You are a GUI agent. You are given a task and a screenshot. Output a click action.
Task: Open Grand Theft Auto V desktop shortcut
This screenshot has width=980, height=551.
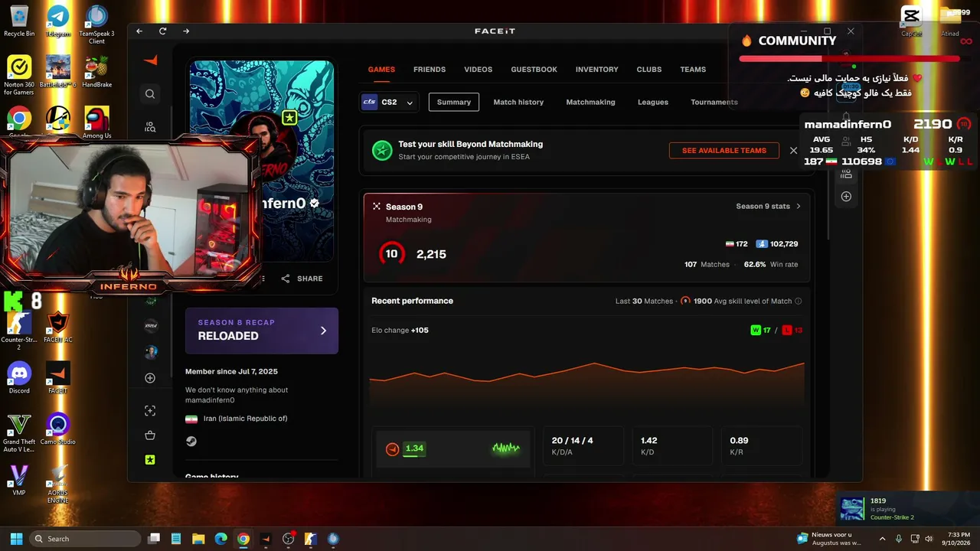click(x=19, y=432)
